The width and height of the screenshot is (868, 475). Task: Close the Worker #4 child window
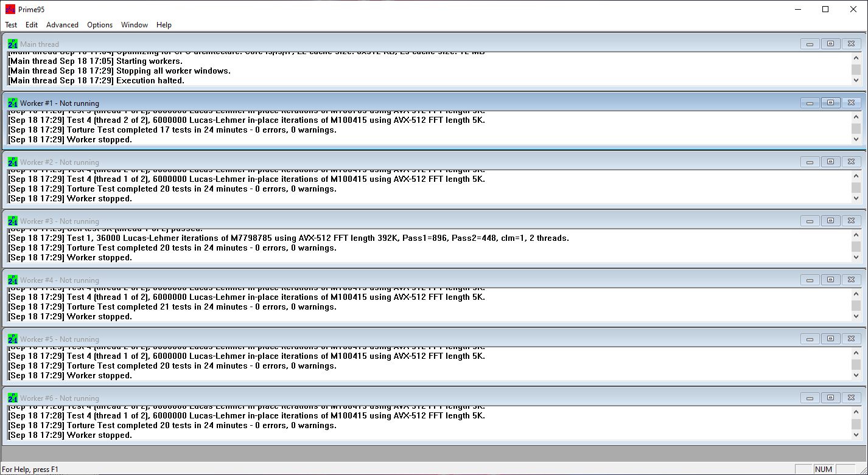(x=852, y=280)
